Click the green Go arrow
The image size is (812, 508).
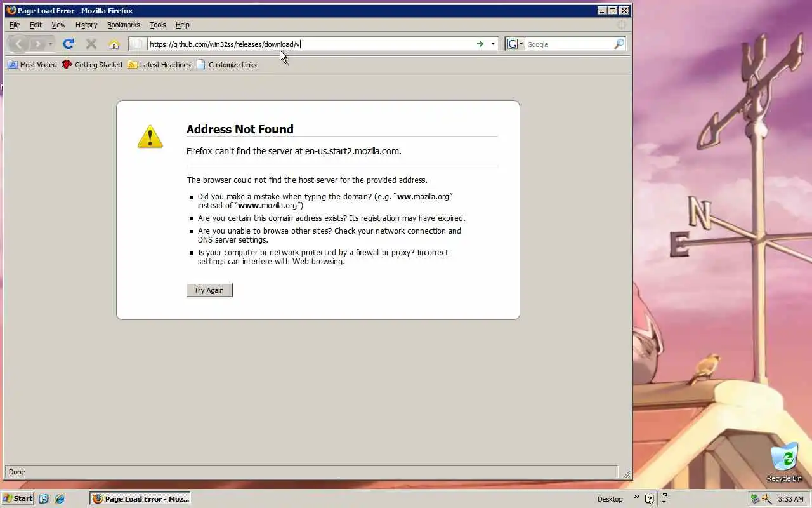[480, 44]
